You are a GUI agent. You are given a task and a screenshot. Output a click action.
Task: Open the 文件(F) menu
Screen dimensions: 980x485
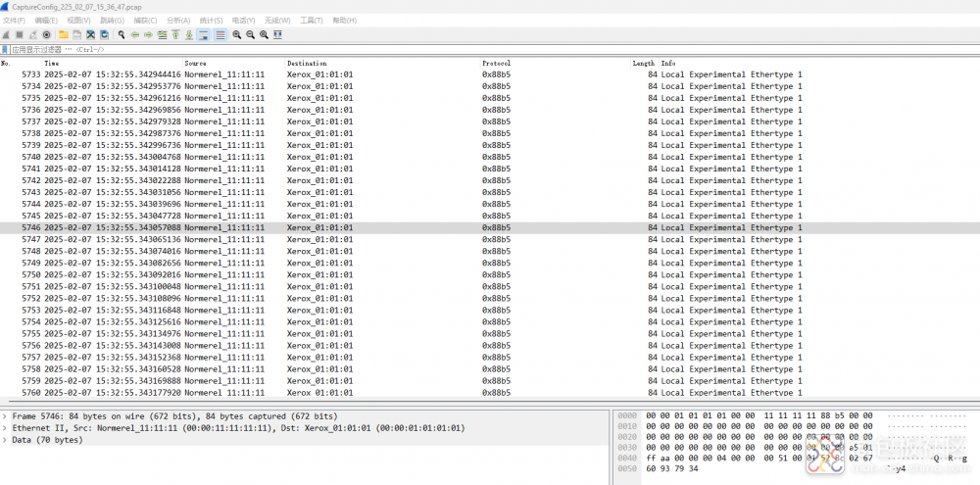(14, 21)
